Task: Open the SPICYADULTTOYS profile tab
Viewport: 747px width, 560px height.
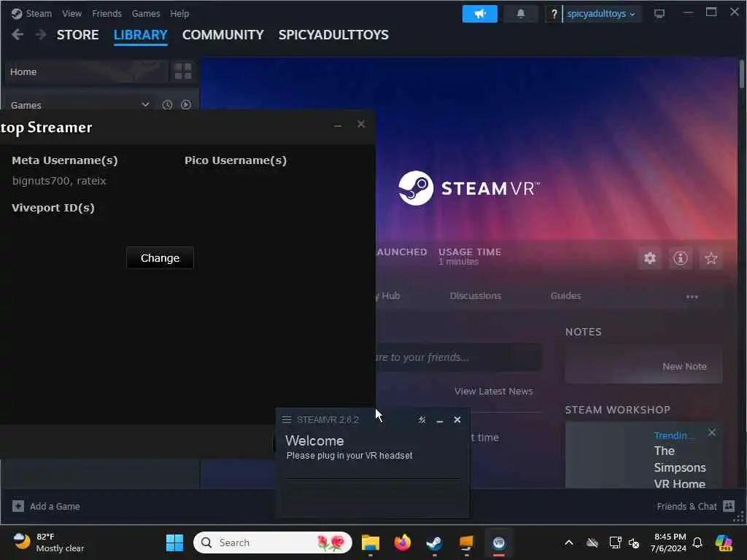Action: pos(333,35)
